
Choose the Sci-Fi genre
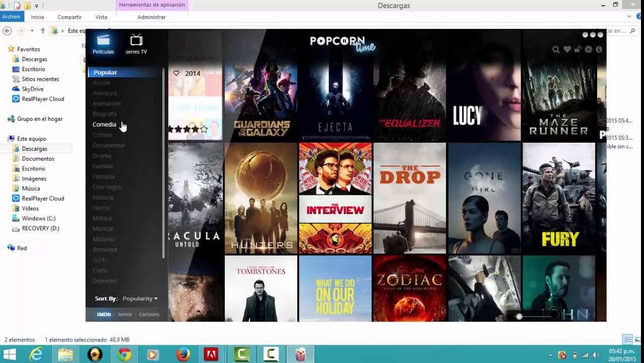(x=99, y=260)
